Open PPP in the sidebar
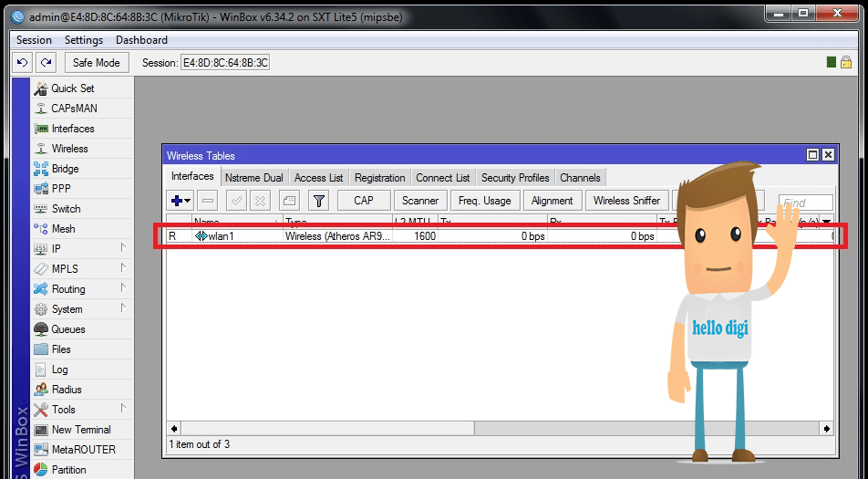This screenshot has width=868, height=479. pos(83,189)
